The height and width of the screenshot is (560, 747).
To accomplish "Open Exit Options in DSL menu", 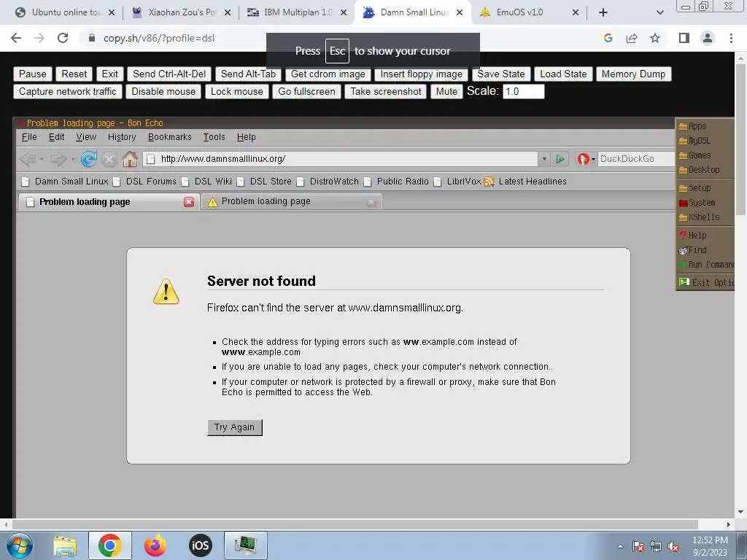I will click(x=706, y=282).
